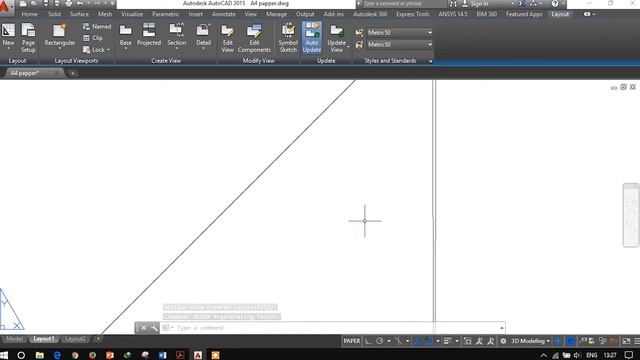Add new layout with plus button
This screenshot has width=640, height=360.
[x=98, y=339]
